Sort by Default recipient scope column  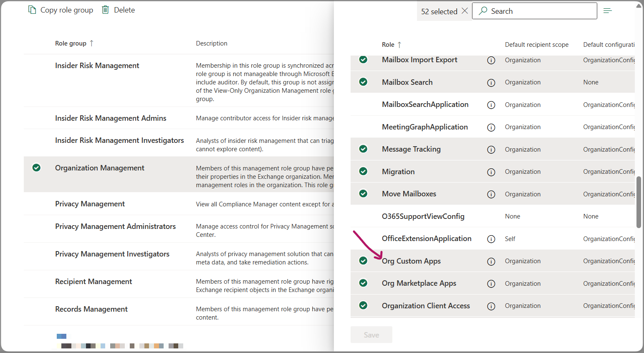537,45
